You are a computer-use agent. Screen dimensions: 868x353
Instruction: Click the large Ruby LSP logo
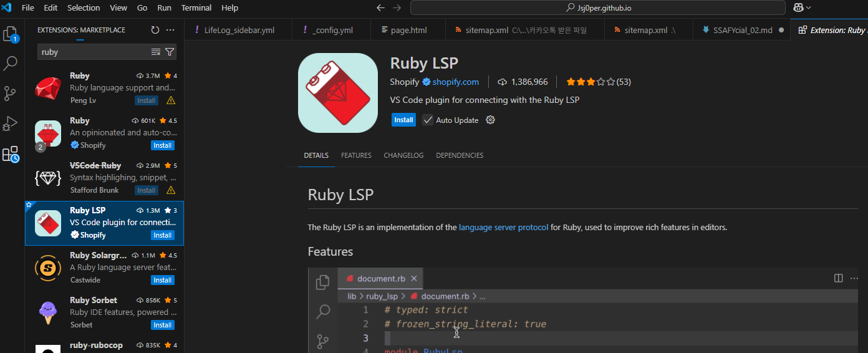click(x=338, y=93)
